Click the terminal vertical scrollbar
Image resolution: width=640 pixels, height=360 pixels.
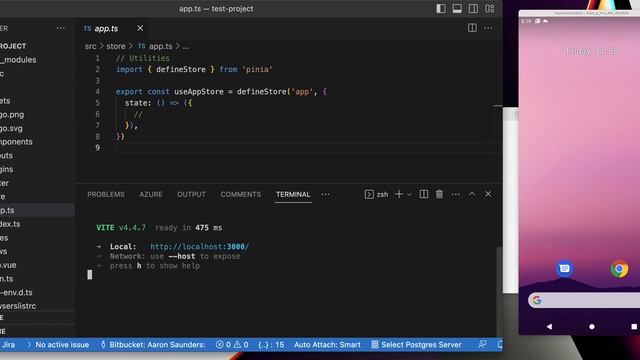click(499, 291)
